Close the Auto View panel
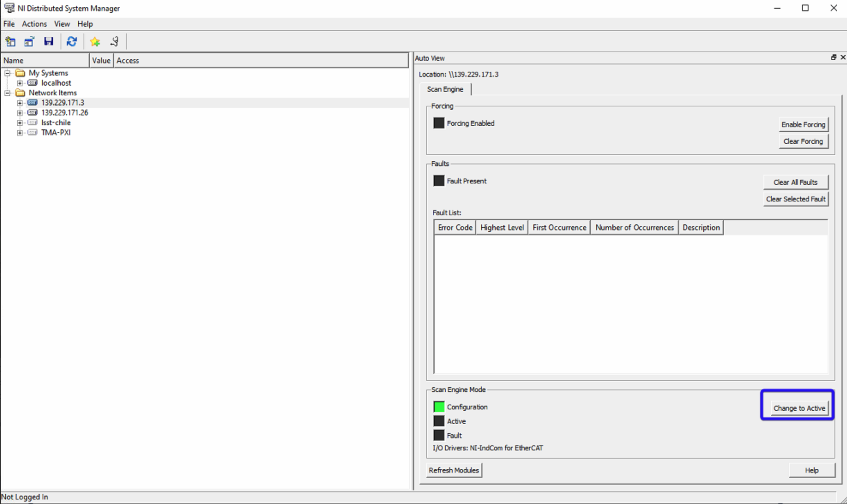The width and height of the screenshot is (847, 504). [x=843, y=57]
